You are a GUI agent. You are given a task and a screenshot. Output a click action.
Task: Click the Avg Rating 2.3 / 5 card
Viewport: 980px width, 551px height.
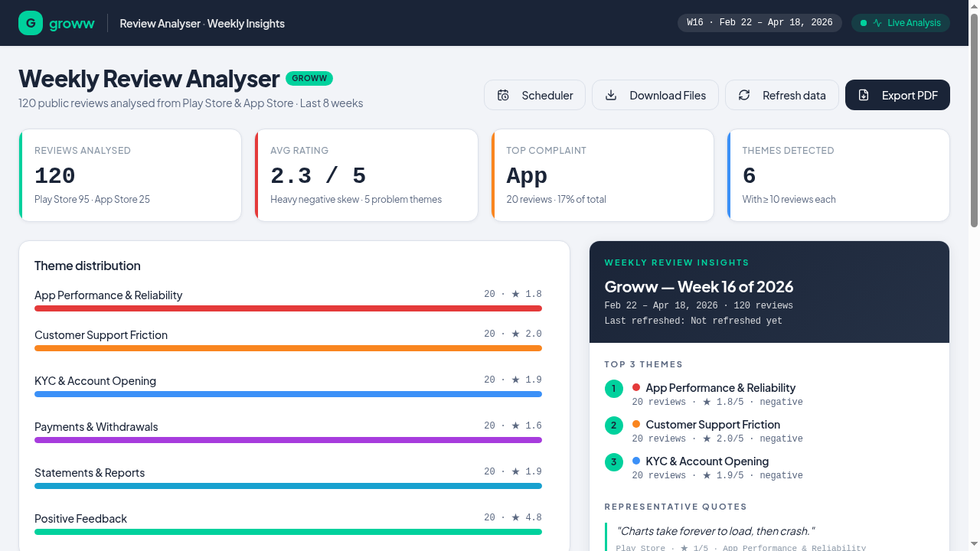[366, 175]
